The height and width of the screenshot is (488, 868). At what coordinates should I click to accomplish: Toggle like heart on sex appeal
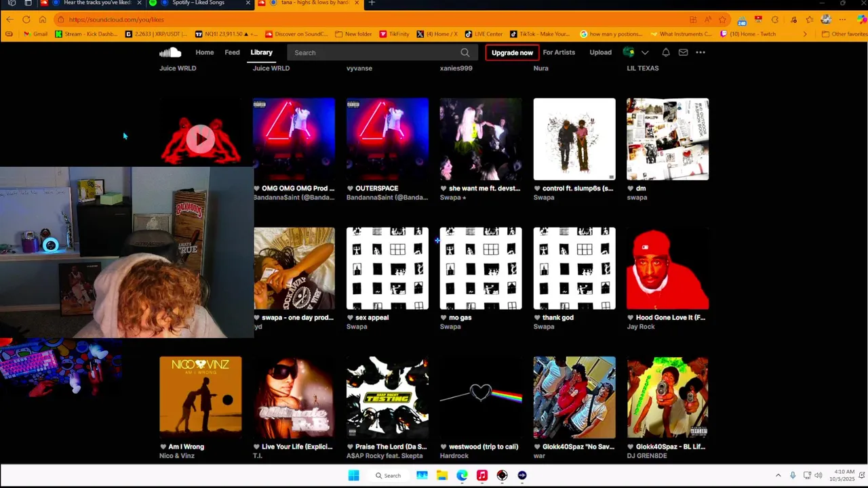351,317
